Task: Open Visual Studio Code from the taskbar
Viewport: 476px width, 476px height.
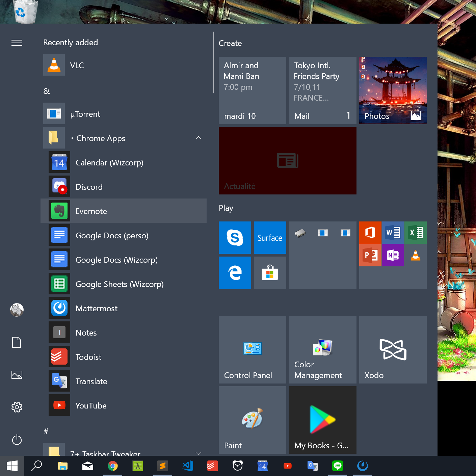Action: pos(188,466)
